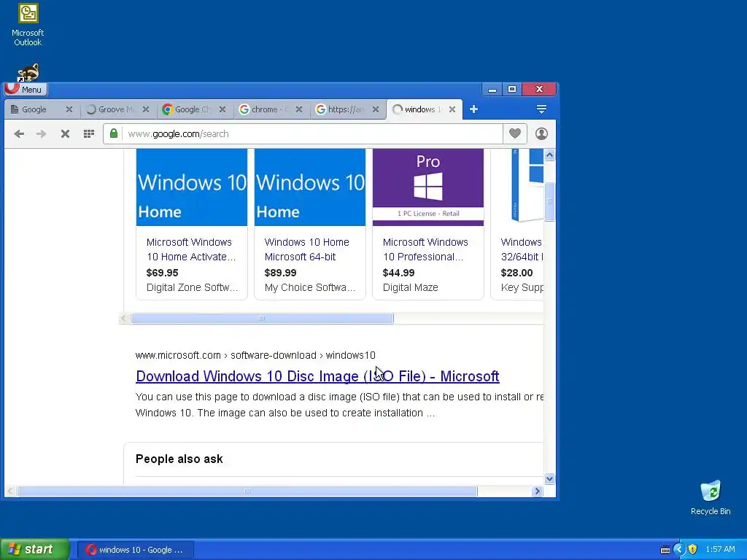Viewport: 747px width, 560px height.
Task: Open the Opera Menu button
Action: click(26, 89)
